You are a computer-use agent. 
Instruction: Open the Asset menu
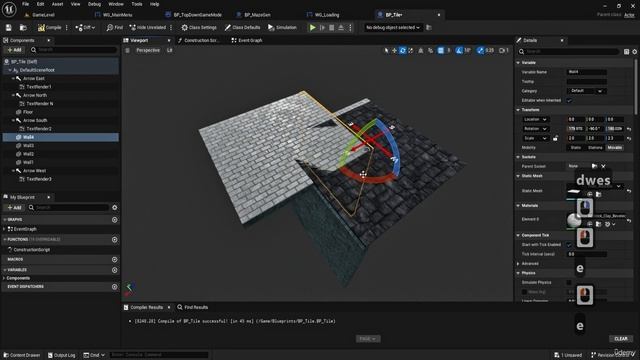point(57,4)
